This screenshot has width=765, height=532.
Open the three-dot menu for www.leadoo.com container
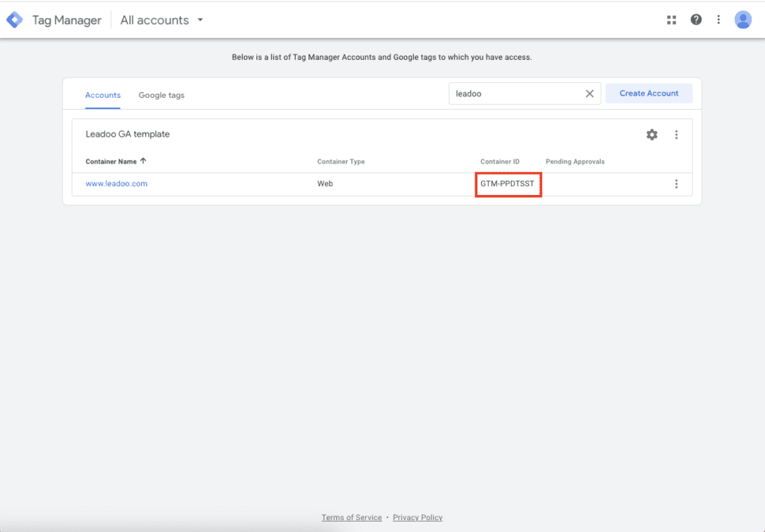coord(676,183)
